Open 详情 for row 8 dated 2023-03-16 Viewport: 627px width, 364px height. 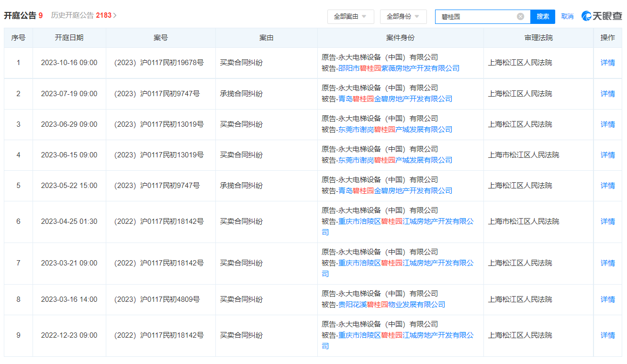tap(608, 299)
